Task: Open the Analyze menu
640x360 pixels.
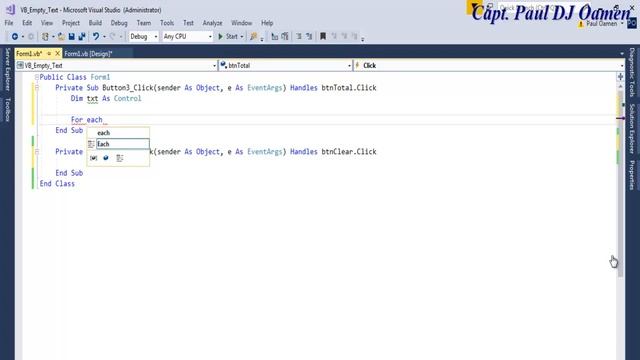Action: (x=213, y=23)
